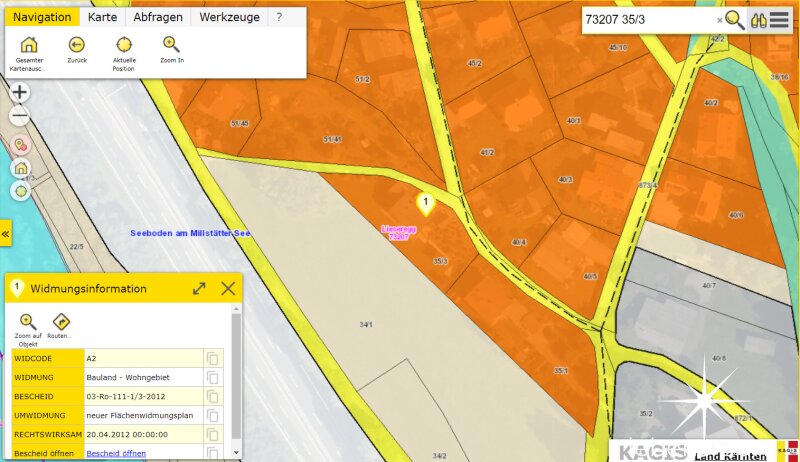
Task: Open the hamburger menu
Action: point(779,20)
